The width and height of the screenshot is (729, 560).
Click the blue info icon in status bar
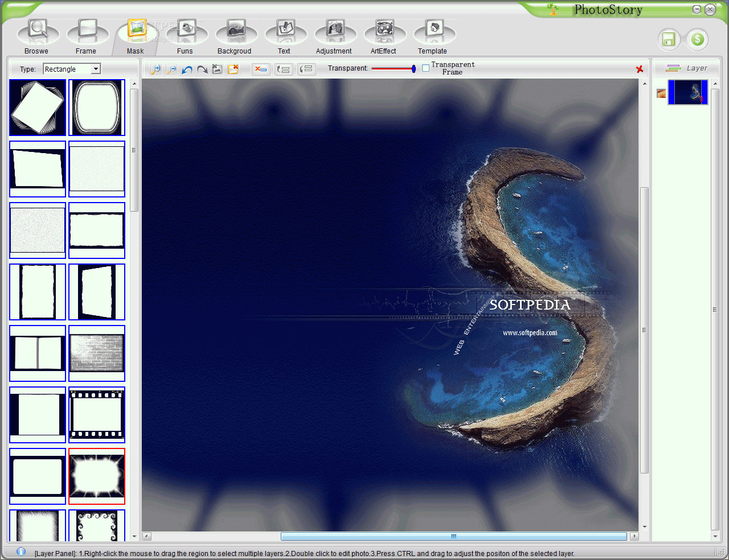(21, 551)
